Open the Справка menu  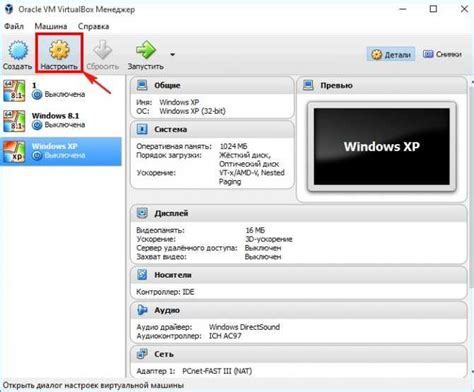point(93,26)
